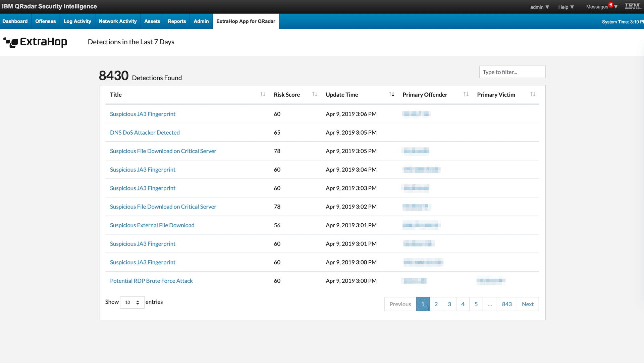Click the Apr 9, 2019 3:04 PM cell

click(x=351, y=170)
